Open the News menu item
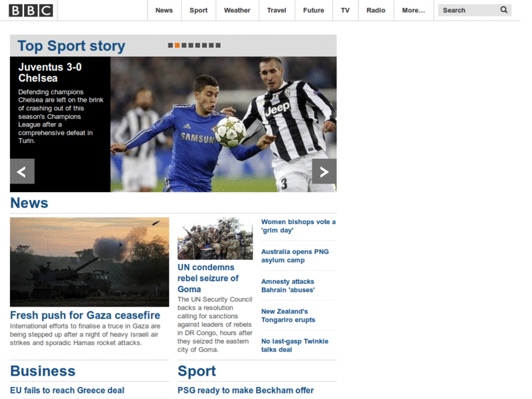Screen dimensions: 532x399 click(164, 11)
